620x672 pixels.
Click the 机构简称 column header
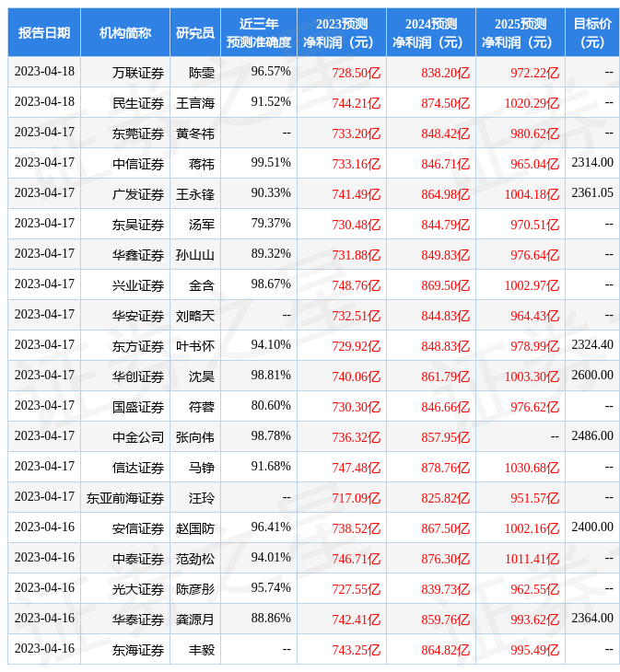[x=125, y=32]
